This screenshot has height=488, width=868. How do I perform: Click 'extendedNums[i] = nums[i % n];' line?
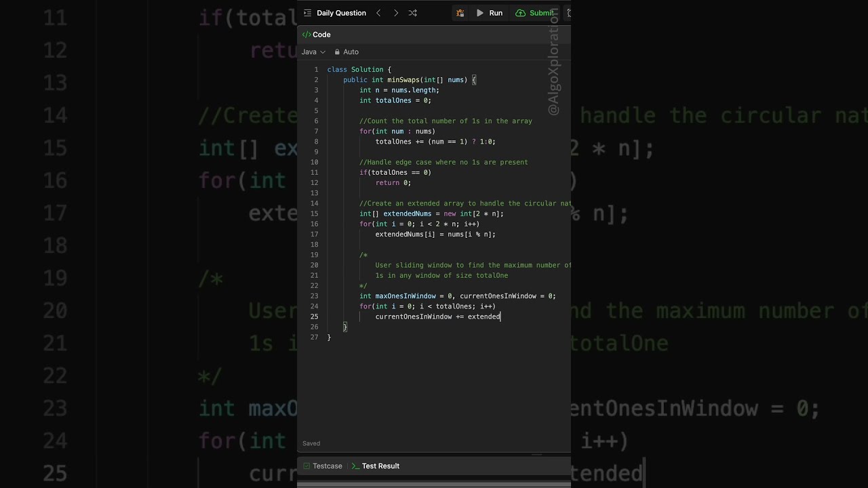(x=435, y=235)
